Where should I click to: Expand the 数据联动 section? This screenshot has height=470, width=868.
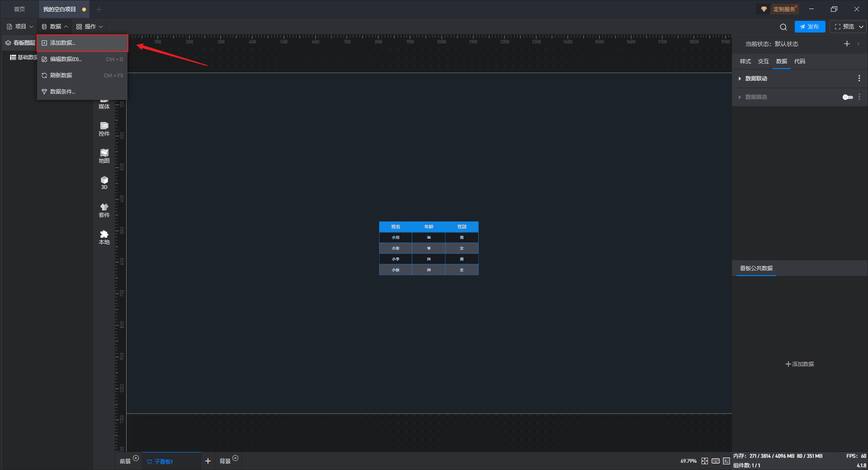[740, 79]
